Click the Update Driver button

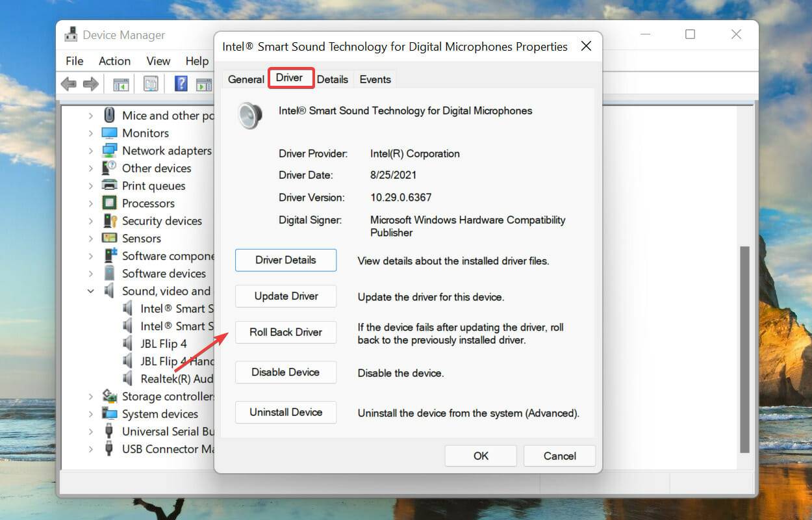(286, 296)
